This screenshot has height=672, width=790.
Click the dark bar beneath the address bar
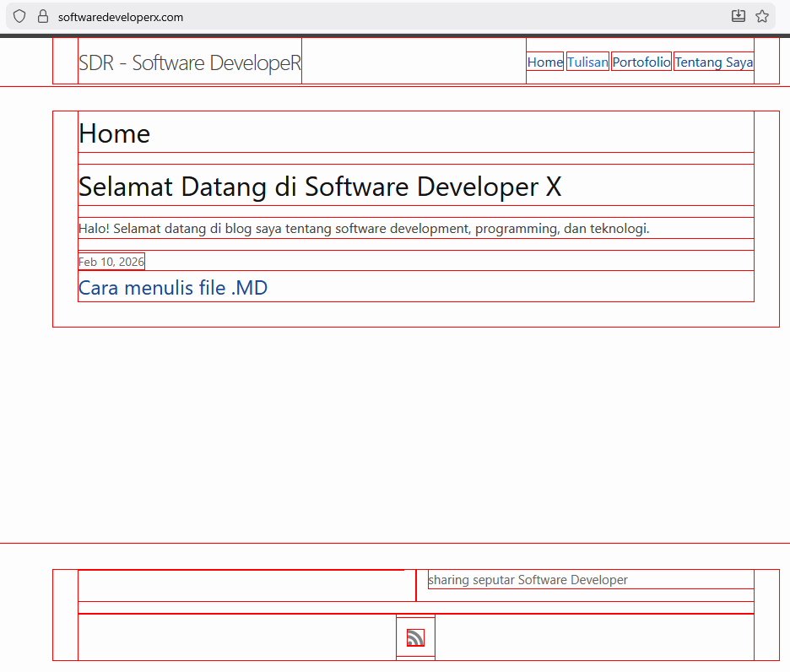[x=395, y=35]
